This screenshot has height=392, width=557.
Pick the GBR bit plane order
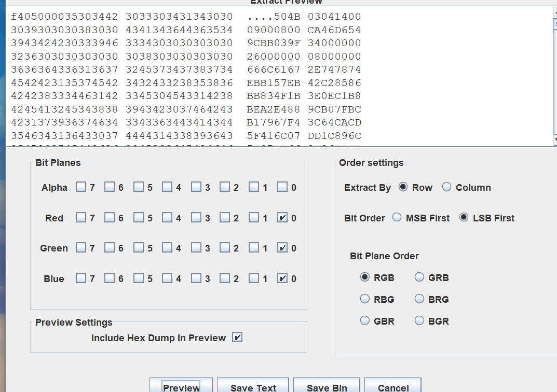[x=365, y=321]
